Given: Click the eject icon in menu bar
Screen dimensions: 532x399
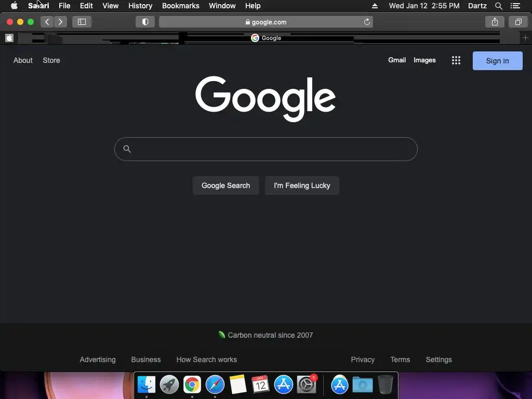Looking at the screenshot, I should coord(375,6).
